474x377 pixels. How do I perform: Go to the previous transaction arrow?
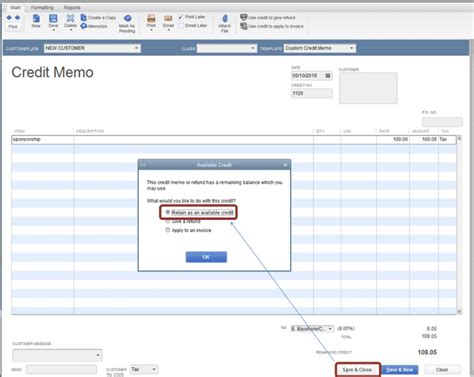(9, 18)
